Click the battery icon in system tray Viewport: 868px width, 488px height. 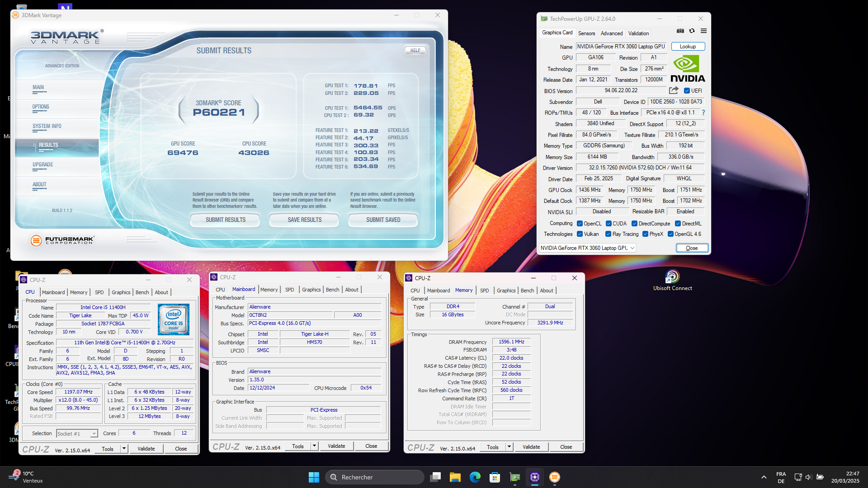pos(820,477)
